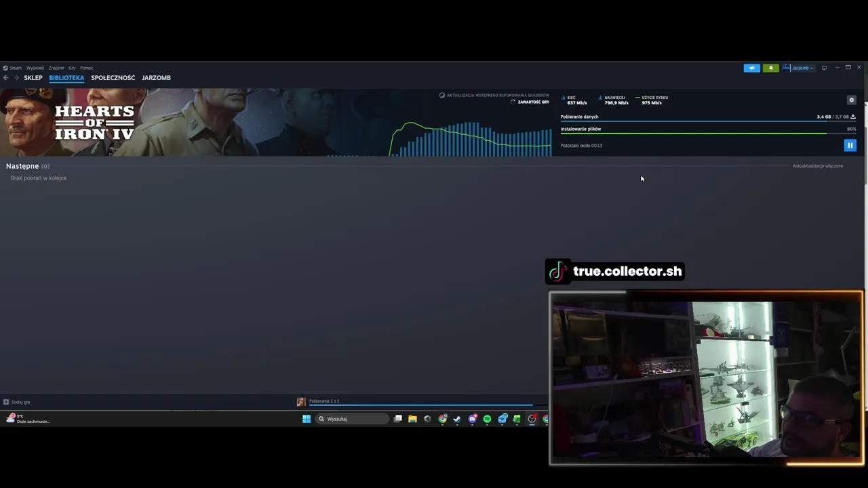Click the bottom download progress bar
Viewport: 868px width, 488px height.
427,405
